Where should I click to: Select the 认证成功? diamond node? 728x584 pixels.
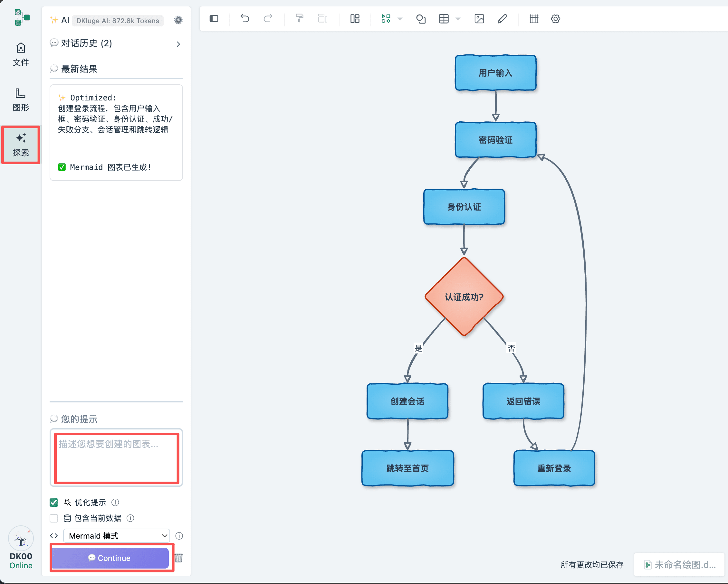tap(464, 297)
